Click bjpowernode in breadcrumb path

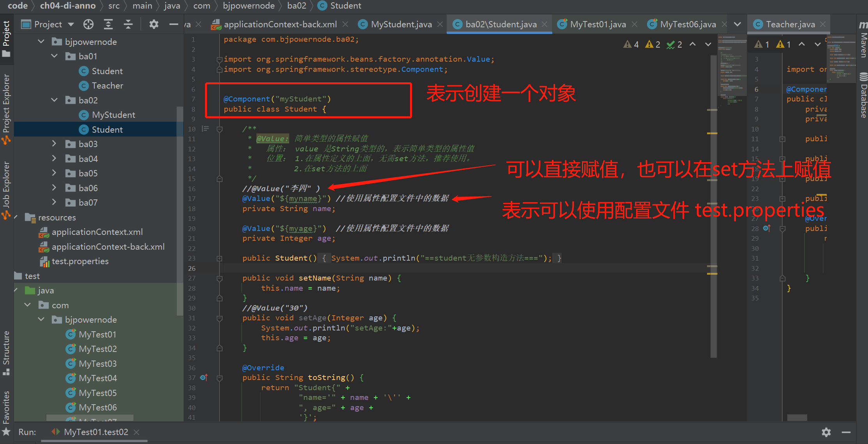click(248, 5)
